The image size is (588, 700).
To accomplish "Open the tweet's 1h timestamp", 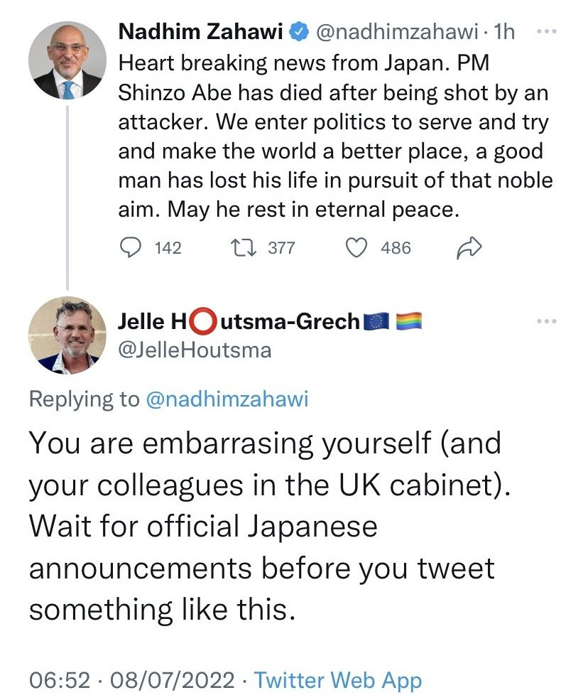I will pyautogui.click(x=506, y=32).
